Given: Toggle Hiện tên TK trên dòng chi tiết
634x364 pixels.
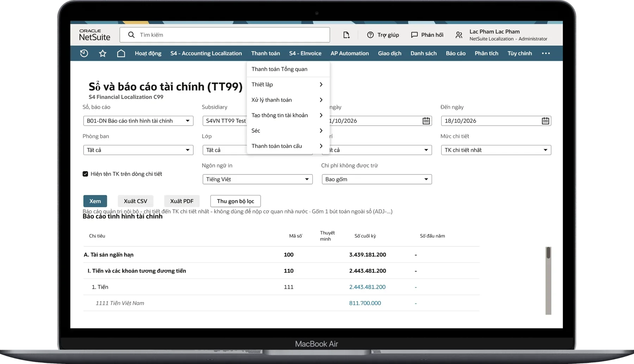Looking at the screenshot, I should pos(85,174).
